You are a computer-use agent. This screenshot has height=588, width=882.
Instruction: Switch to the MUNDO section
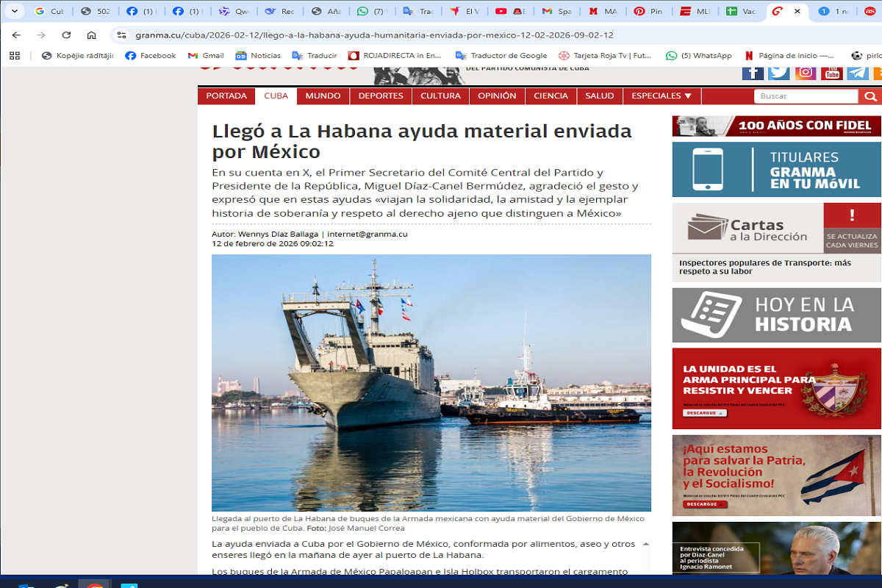(x=323, y=96)
